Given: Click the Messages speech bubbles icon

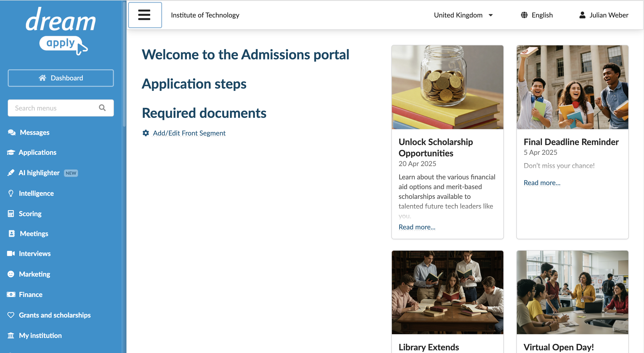Looking at the screenshot, I should [x=11, y=132].
